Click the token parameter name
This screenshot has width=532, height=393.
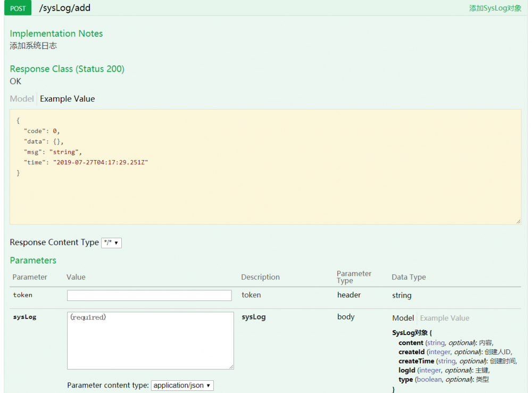(x=23, y=295)
